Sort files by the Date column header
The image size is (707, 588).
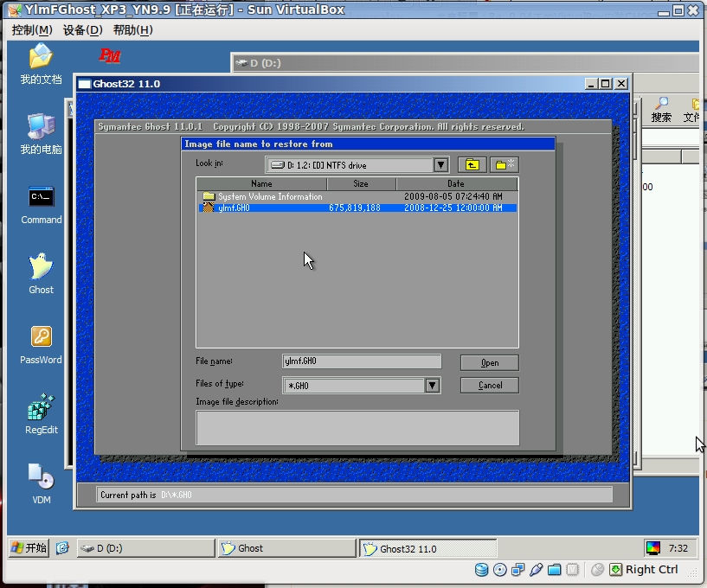pos(456,184)
